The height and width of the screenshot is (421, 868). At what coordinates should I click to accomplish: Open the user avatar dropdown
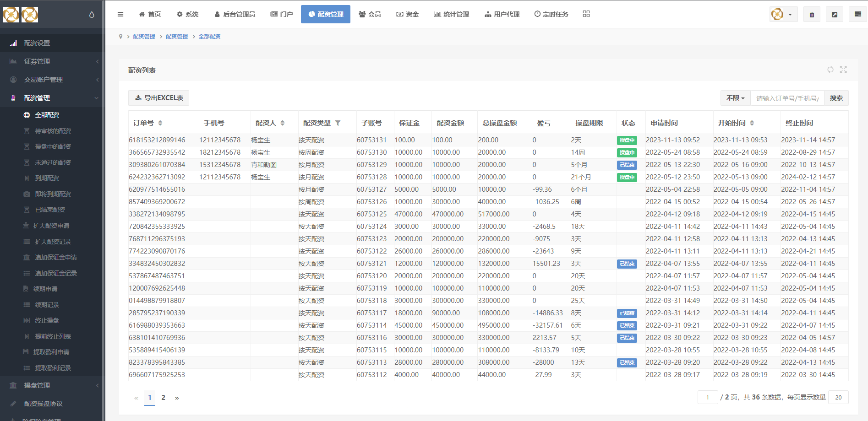click(783, 15)
